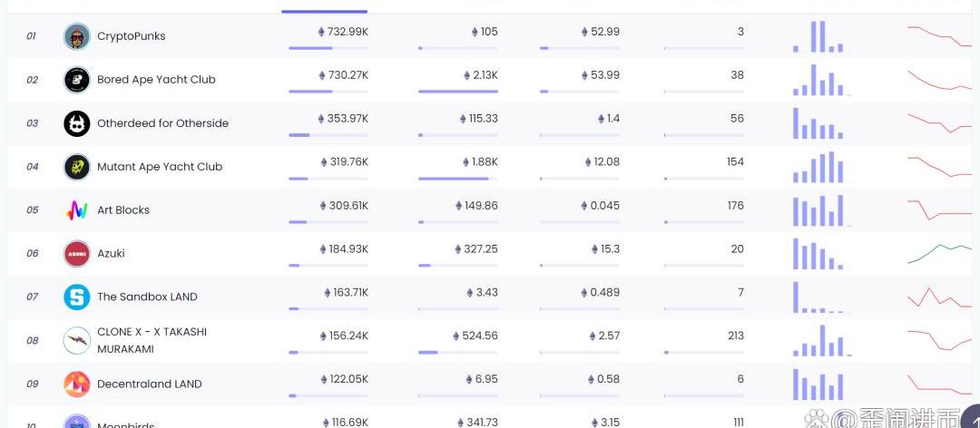The height and width of the screenshot is (428, 980).
Task: Open The Sandbox LAND red sparkline chart
Action: point(939,297)
